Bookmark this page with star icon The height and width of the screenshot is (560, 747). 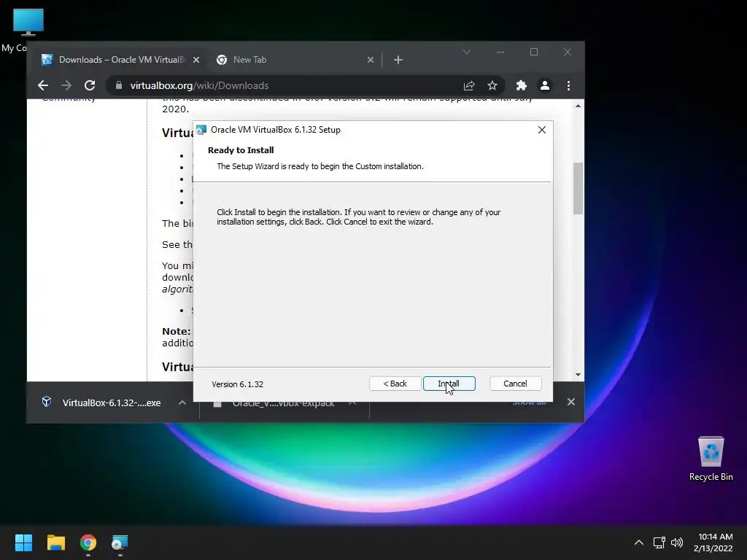492,86
